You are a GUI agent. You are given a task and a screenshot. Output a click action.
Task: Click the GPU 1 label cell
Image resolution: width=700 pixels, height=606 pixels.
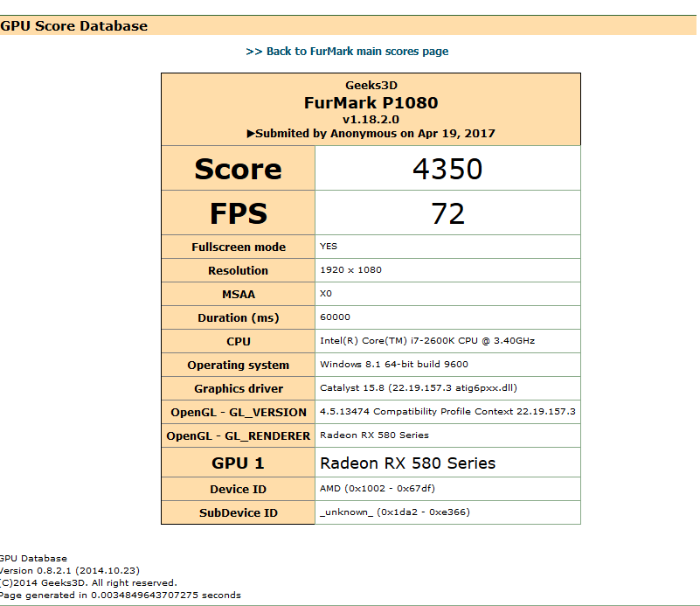click(x=238, y=463)
